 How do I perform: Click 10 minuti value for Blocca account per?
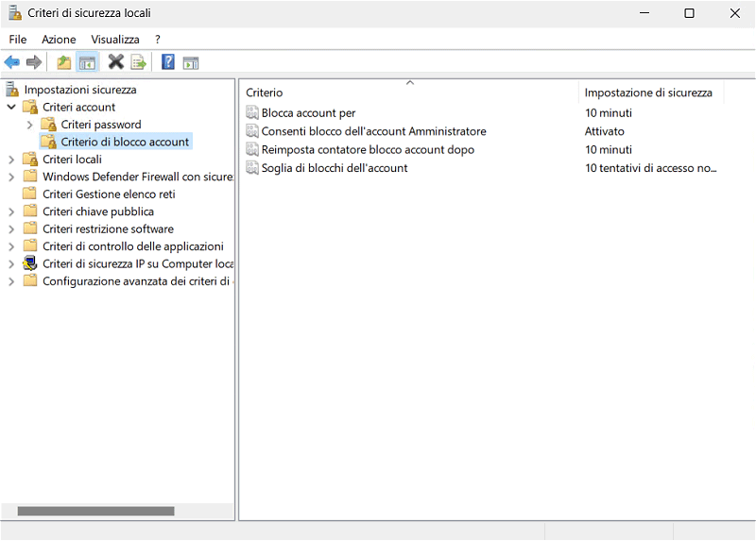(x=609, y=112)
